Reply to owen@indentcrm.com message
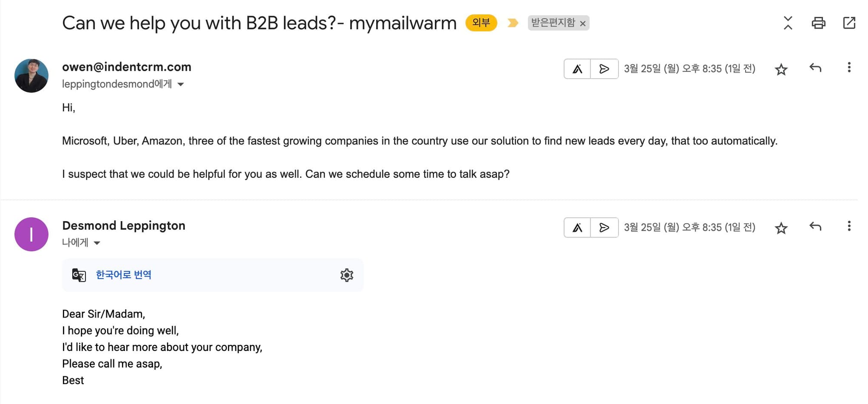868x404 pixels. (x=815, y=68)
